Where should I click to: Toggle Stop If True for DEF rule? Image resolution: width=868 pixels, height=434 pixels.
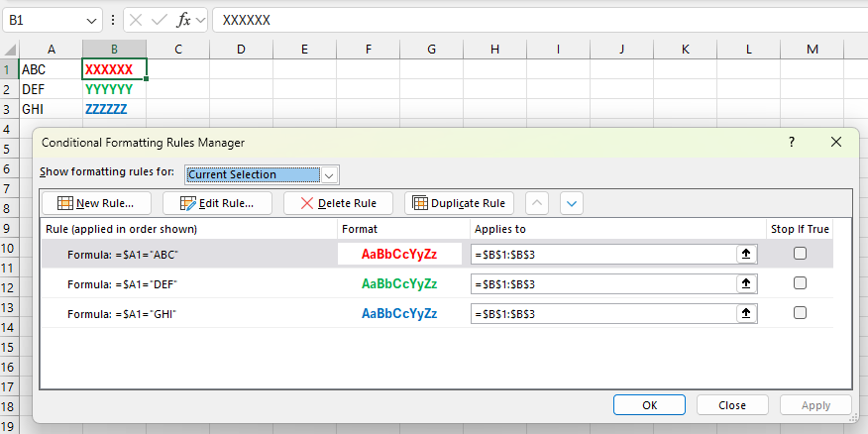pyautogui.click(x=800, y=283)
